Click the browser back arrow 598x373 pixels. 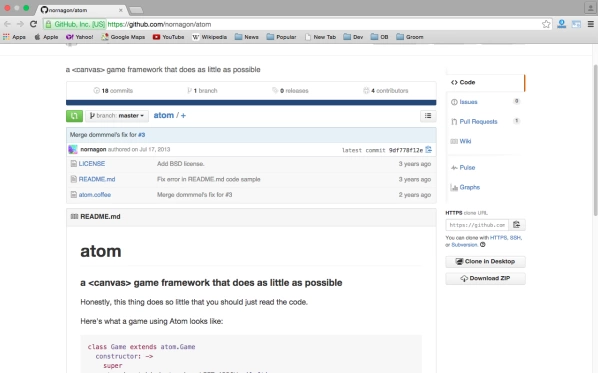coord(7,24)
